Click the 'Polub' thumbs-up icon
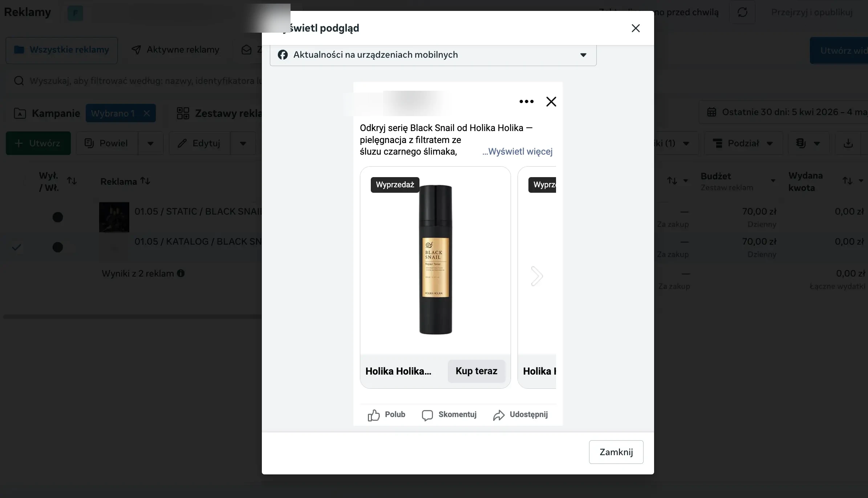 (374, 415)
